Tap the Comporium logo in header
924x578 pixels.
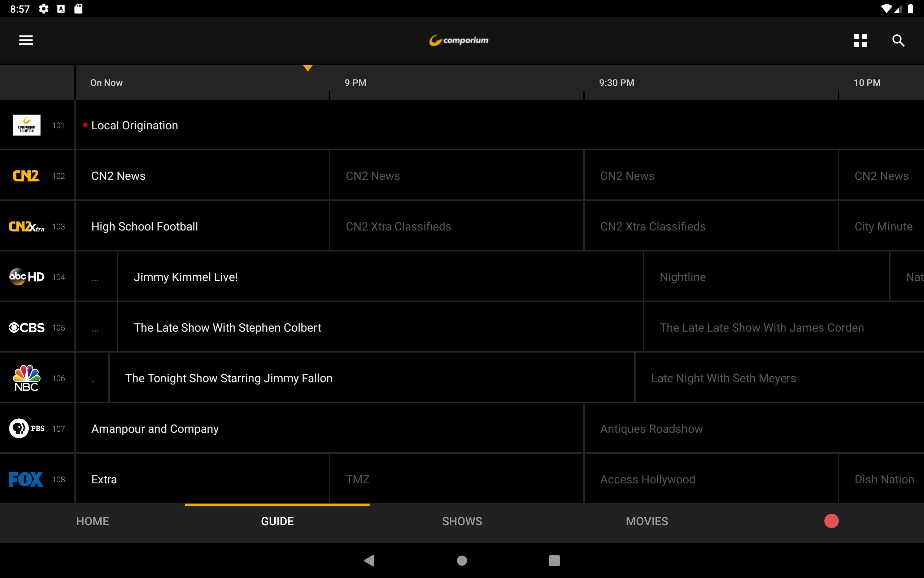tap(459, 40)
